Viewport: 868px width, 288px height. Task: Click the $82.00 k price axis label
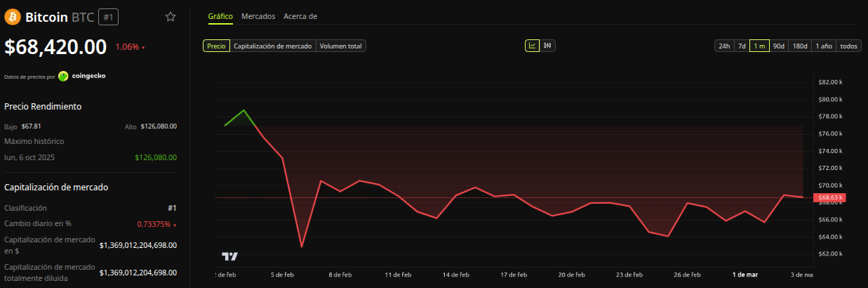click(x=829, y=82)
